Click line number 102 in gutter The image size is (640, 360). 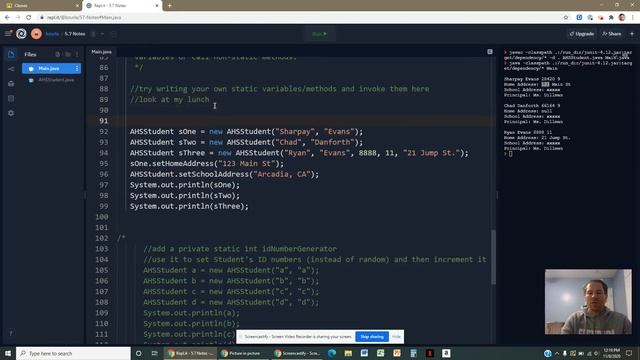point(102,238)
